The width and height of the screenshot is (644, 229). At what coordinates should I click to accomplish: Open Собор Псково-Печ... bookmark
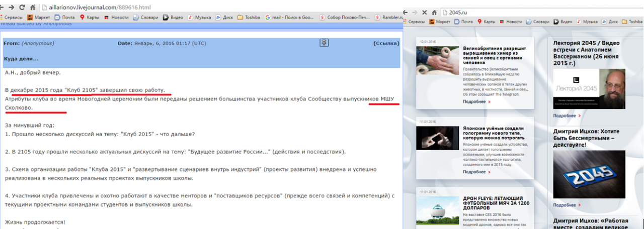click(344, 17)
